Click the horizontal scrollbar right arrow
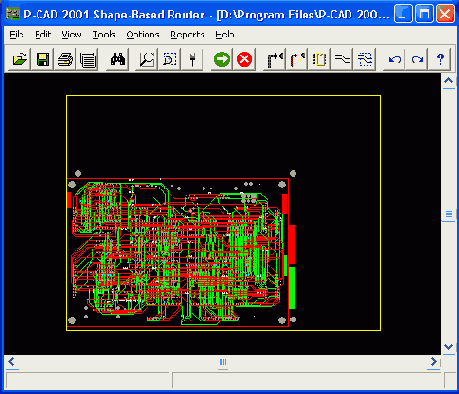Viewport: 459px width, 394px height. tap(433, 362)
